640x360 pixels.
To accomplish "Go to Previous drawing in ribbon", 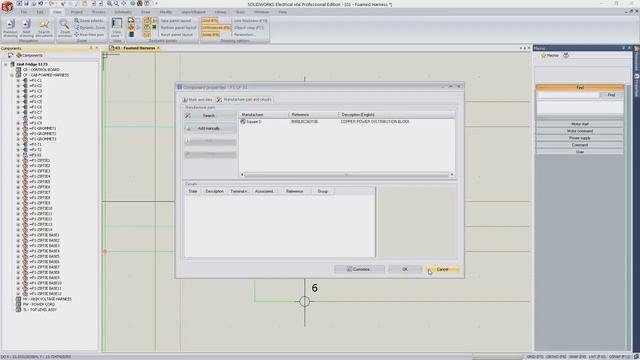I will pos(10,28).
